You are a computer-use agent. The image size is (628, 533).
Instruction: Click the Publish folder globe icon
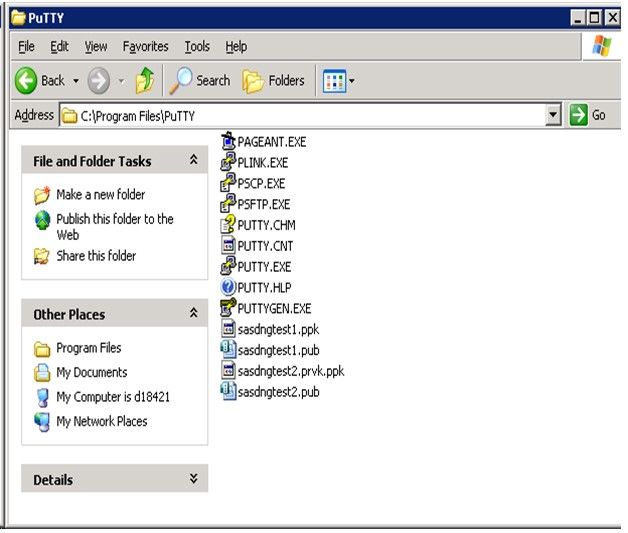(42, 220)
